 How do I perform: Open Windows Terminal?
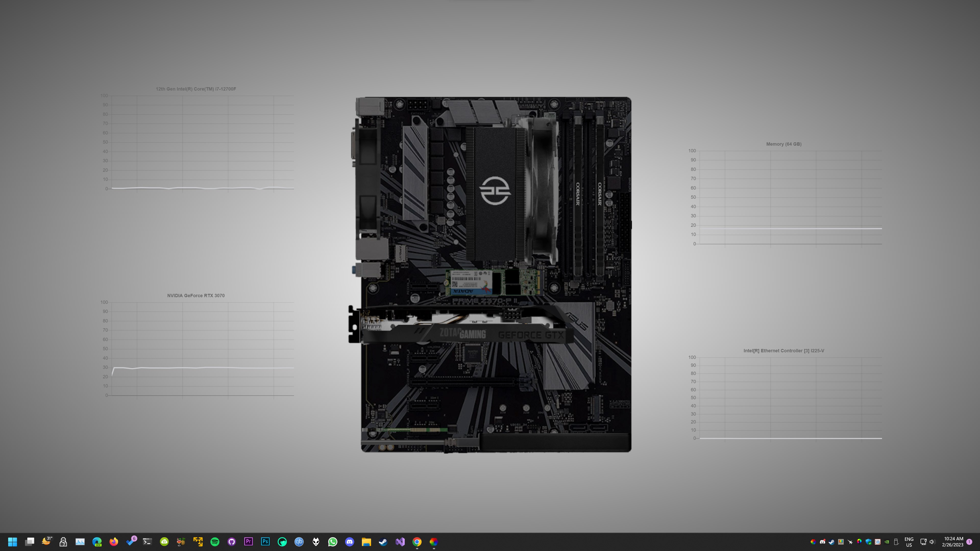coord(147,542)
